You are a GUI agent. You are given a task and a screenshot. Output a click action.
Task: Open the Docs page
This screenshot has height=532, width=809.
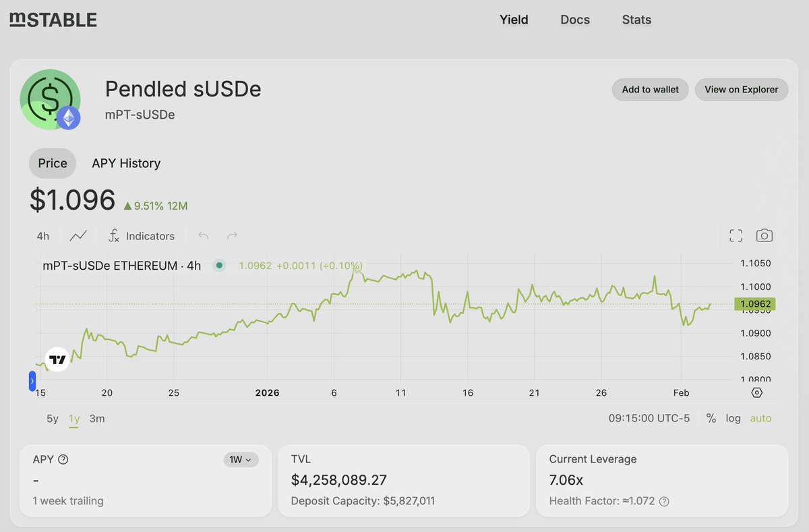click(575, 20)
